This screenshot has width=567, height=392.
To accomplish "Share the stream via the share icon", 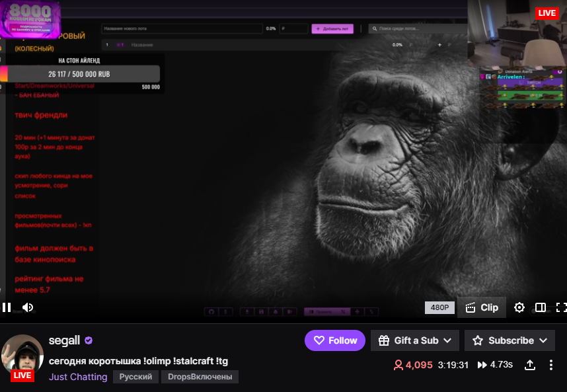I will 530,364.
